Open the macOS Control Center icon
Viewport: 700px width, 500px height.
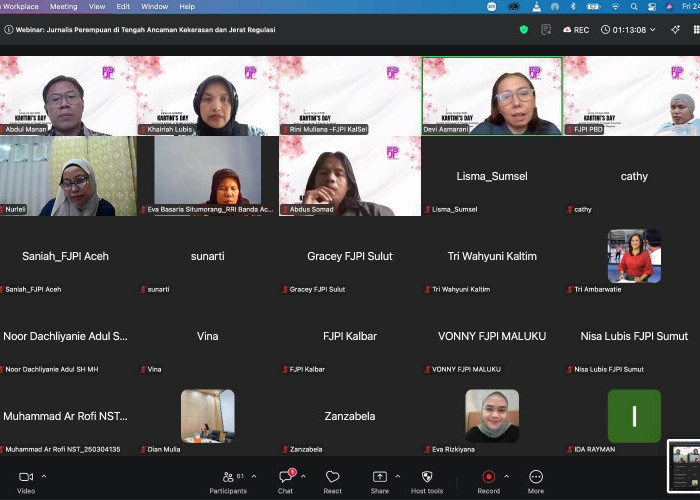point(652,7)
